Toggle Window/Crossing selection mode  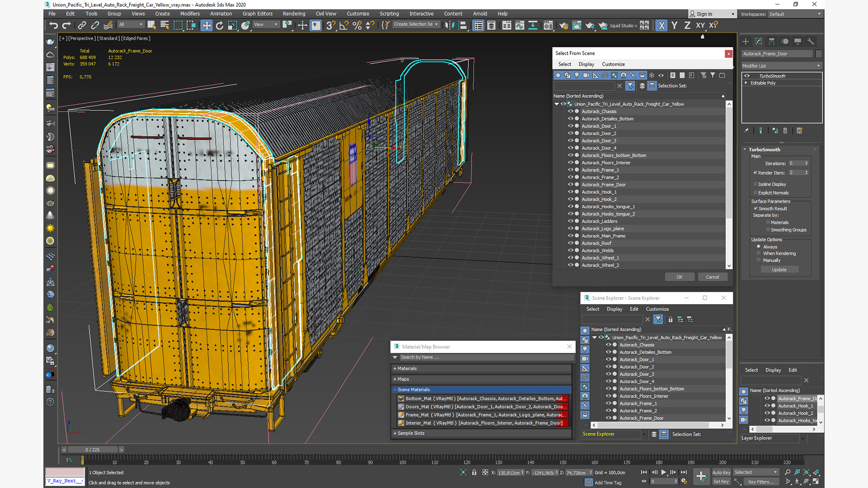coord(191,26)
